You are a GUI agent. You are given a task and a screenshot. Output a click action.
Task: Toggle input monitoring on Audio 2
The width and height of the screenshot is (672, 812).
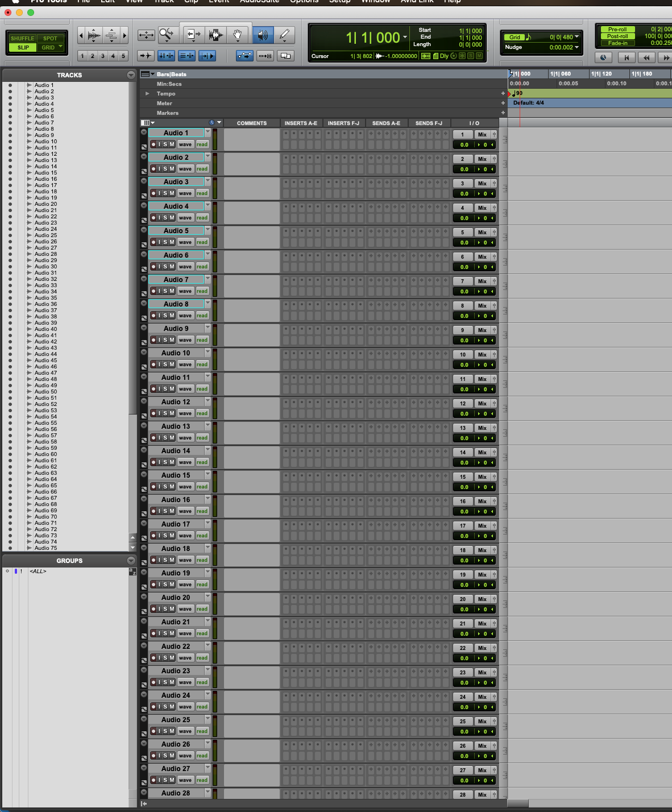pos(160,169)
